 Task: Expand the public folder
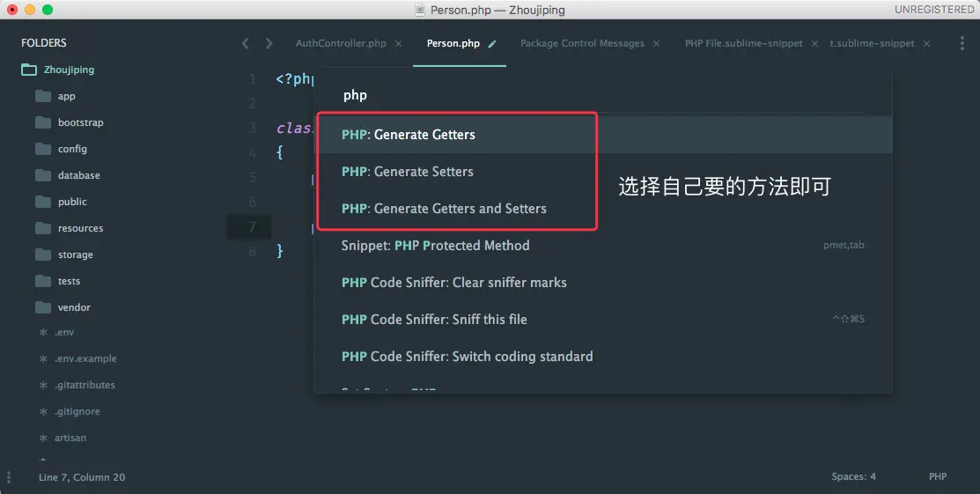click(72, 202)
